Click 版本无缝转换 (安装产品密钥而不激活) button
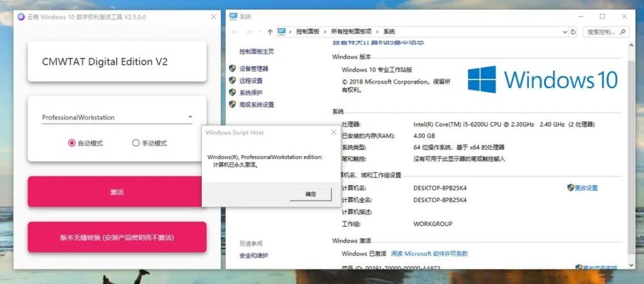 click(x=117, y=237)
